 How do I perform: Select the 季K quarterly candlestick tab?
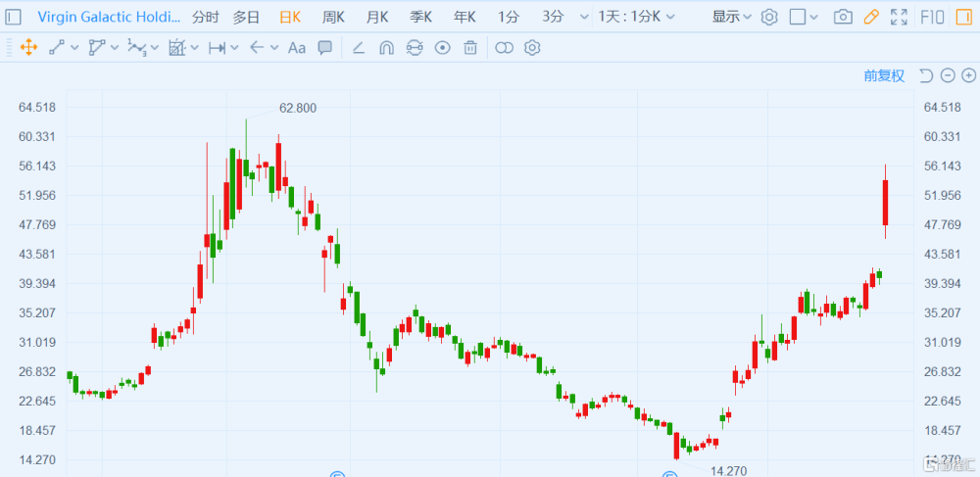(x=420, y=17)
